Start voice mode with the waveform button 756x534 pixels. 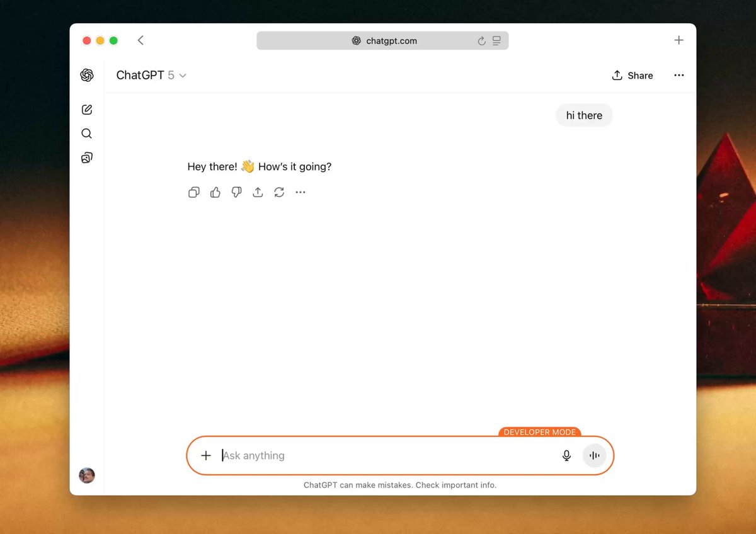594,455
